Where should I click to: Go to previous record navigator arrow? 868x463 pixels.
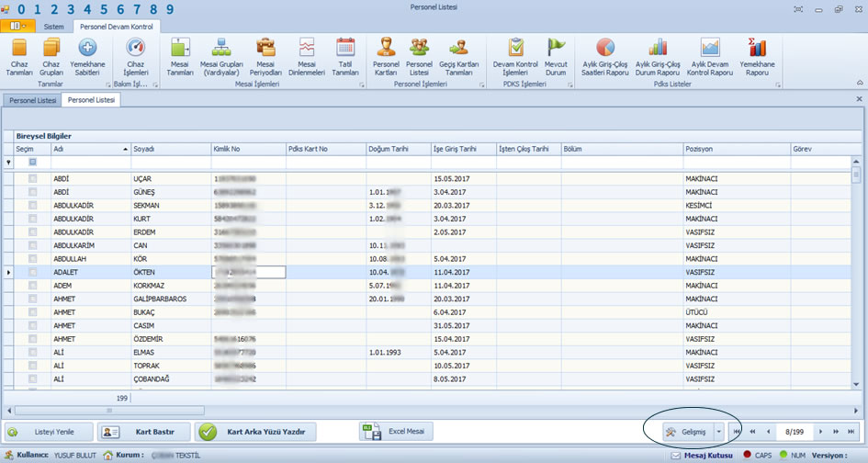click(769, 432)
